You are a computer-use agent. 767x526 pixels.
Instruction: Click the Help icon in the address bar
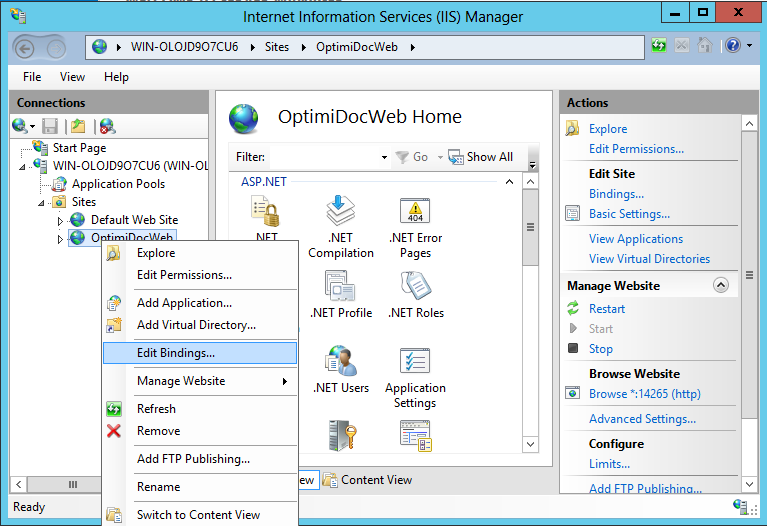733,46
